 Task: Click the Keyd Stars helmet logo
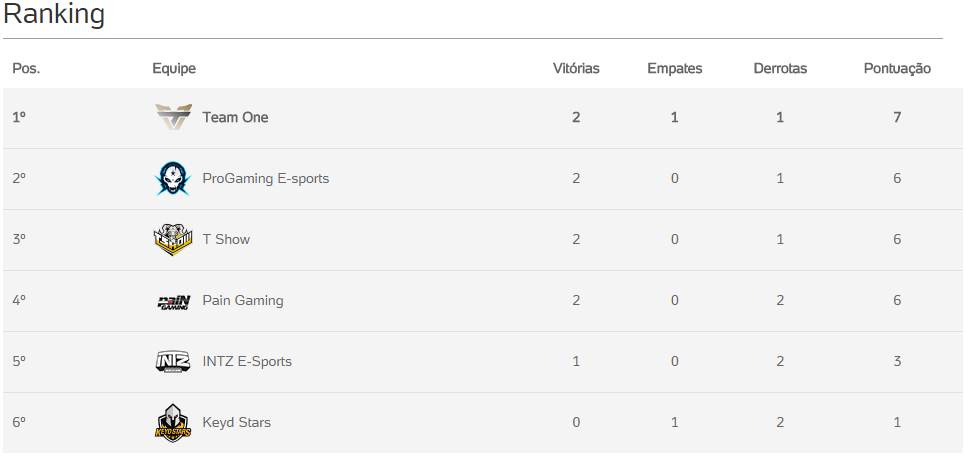click(x=173, y=423)
